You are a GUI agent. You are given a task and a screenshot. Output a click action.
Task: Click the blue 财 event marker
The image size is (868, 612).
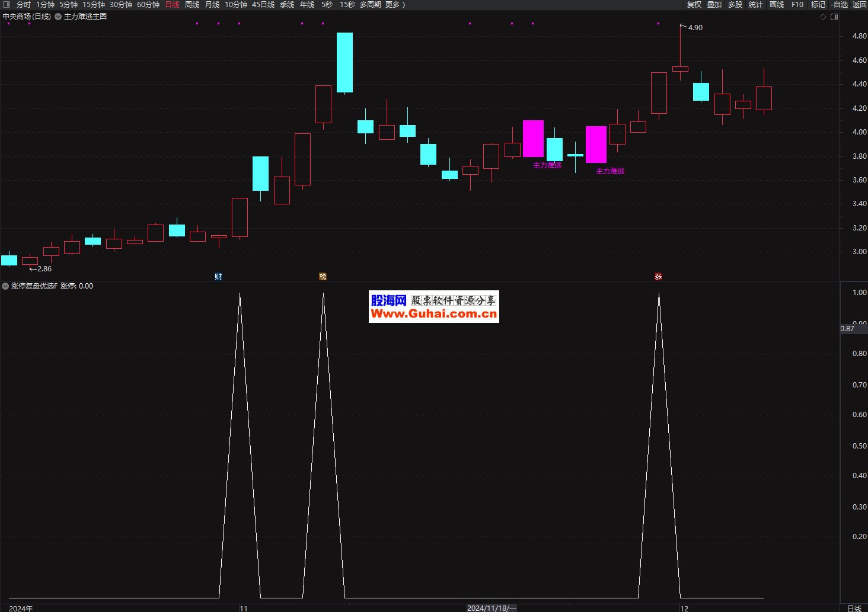pyautogui.click(x=218, y=277)
